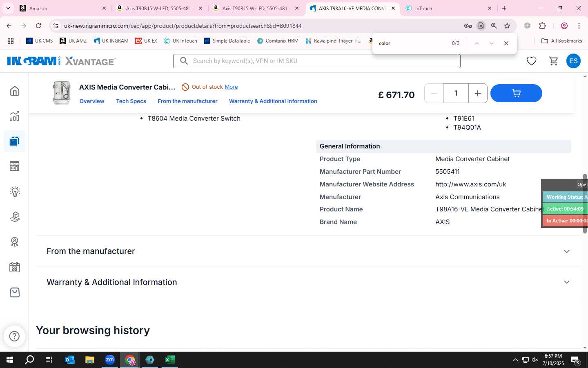The width and height of the screenshot is (588, 368).
Task: Open the shopping bag sidebar icon
Action: pyautogui.click(x=15, y=292)
